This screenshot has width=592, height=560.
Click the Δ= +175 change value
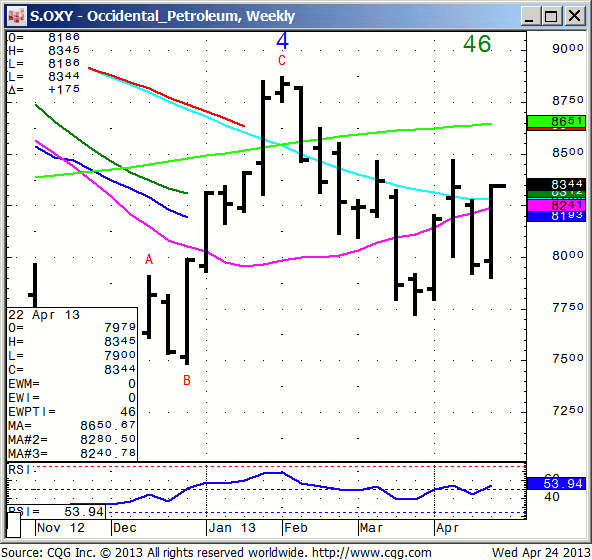44,89
